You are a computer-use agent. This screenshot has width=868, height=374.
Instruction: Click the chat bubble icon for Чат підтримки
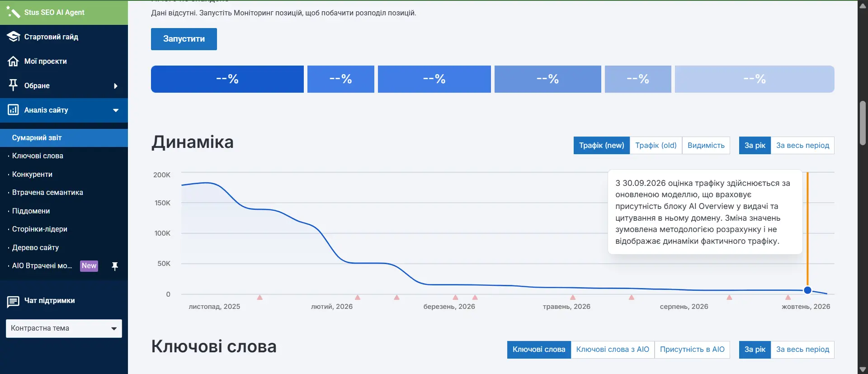pos(13,301)
